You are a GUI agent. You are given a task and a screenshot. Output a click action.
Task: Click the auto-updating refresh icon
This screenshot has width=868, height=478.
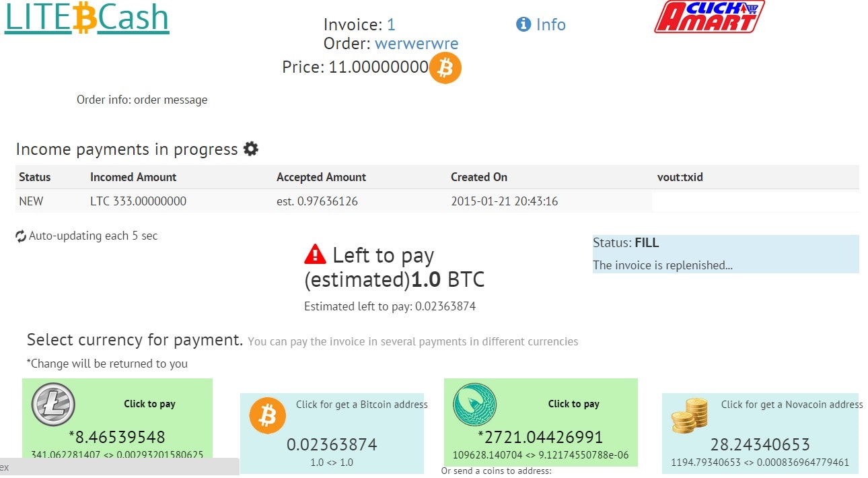click(20, 236)
